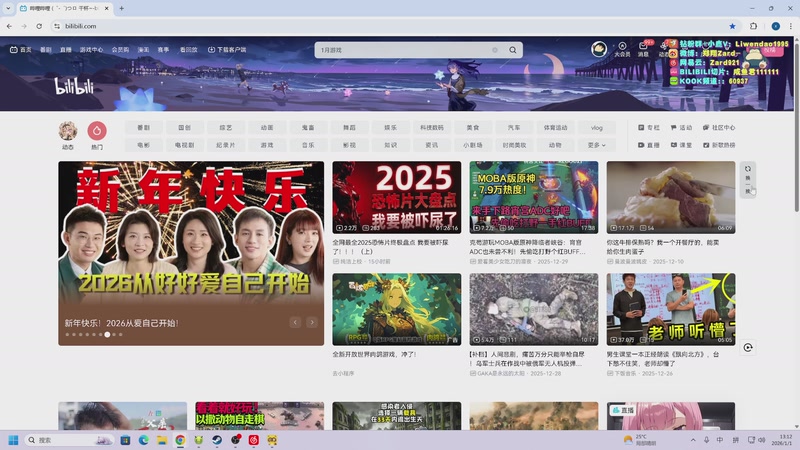Open the 直播 icon link at the right
This screenshot has width=800, height=450.
[648, 145]
